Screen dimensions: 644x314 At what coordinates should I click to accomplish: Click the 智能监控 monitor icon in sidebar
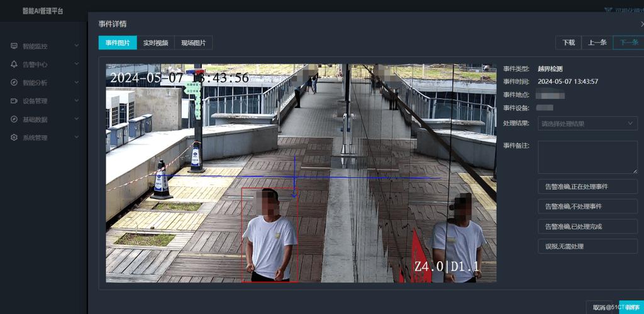point(14,46)
